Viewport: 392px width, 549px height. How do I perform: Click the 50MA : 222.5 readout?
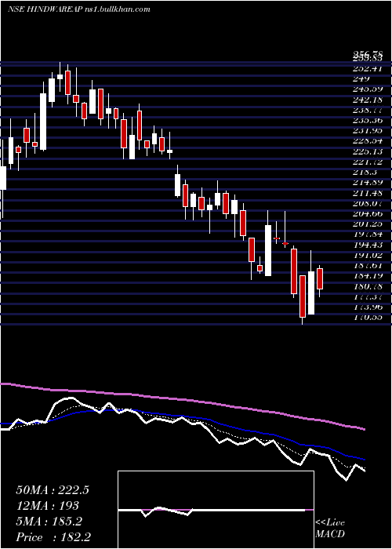53,490
